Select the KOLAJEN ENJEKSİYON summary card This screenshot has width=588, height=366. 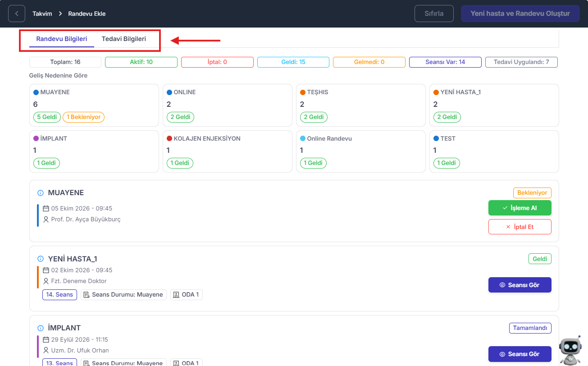coord(228,151)
